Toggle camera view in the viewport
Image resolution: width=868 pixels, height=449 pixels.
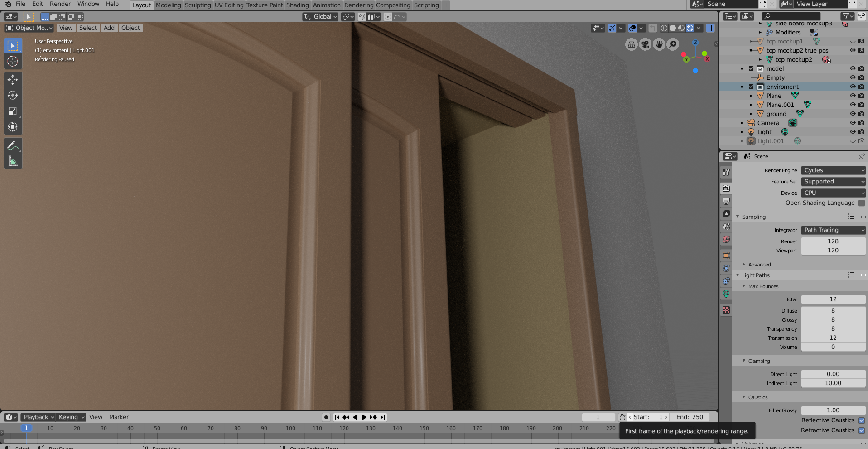645,44
